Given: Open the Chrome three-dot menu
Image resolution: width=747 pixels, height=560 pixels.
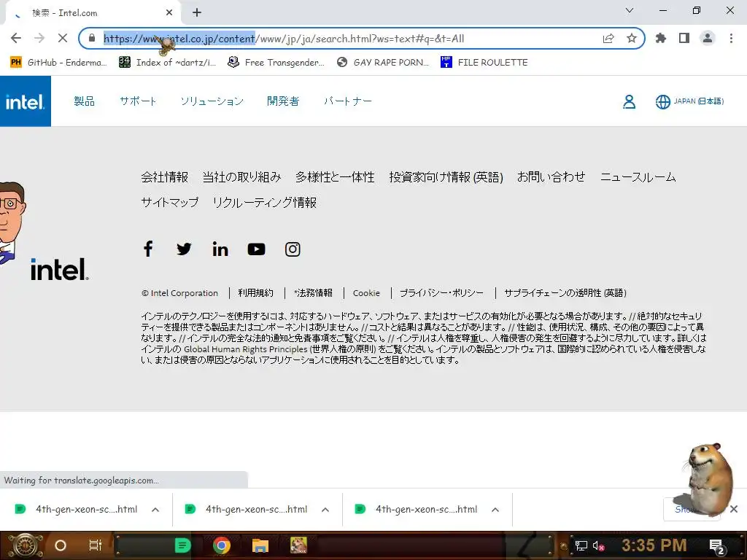Looking at the screenshot, I should click(731, 38).
